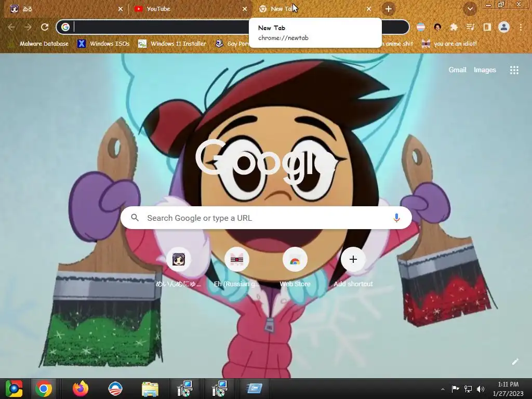532x399 pixels.
Task: Click the magnifier icon in search box
Action: point(135,218)
